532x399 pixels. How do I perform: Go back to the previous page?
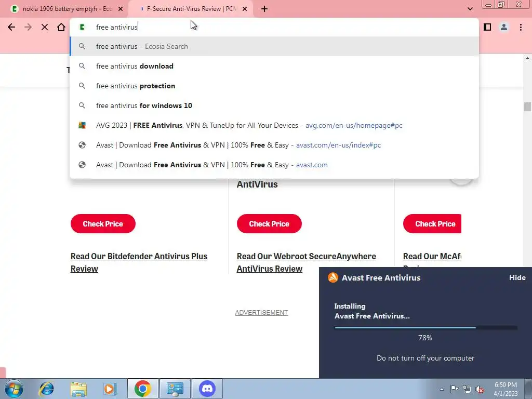coord(11,27)
